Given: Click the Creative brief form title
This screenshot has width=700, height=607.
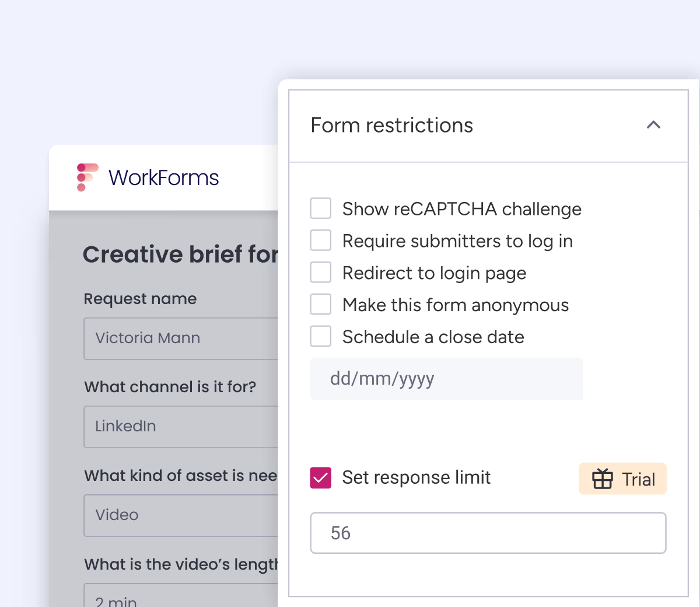Looking at the screenshot, I should point(181,254).
